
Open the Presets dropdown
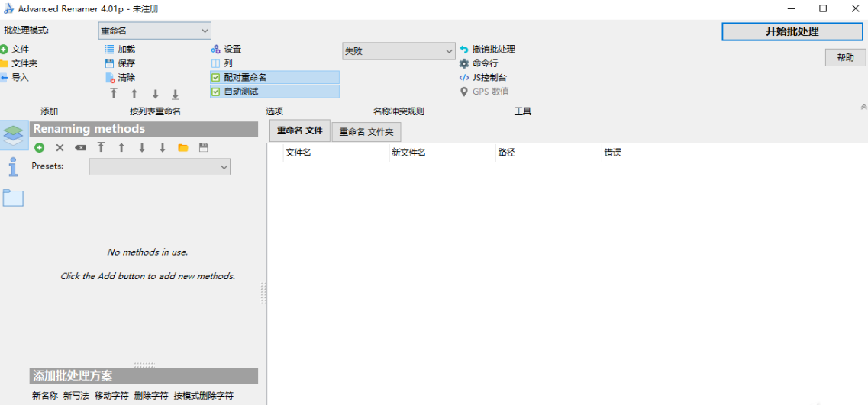160,166
